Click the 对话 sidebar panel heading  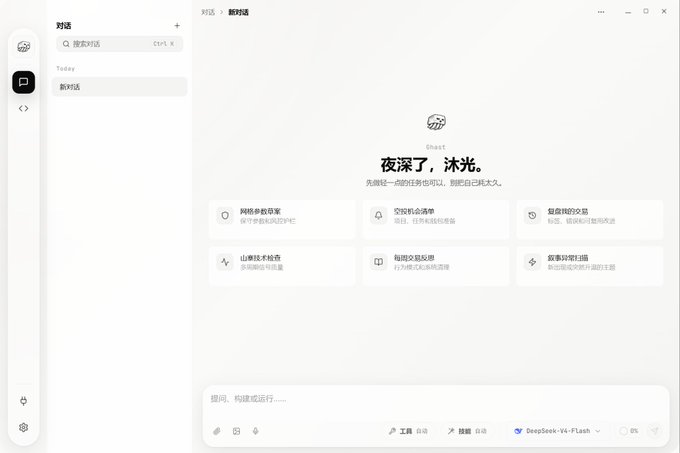click(x=63, y=26)
